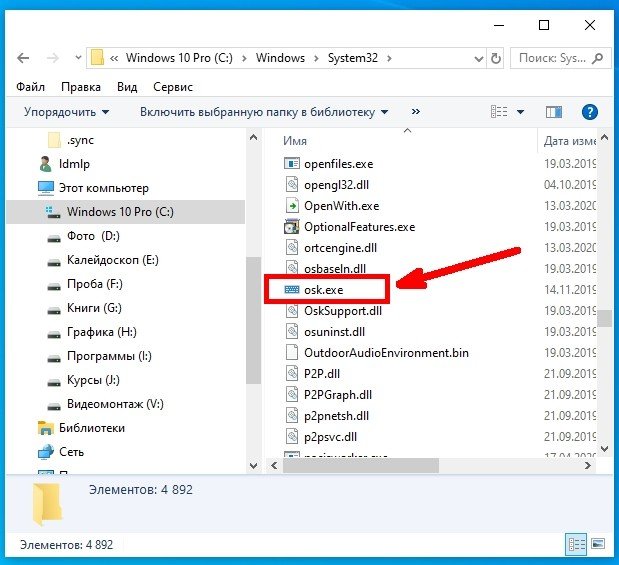Click the Windows 10 Pro (C:) breadcrumb
619x565 pixels.
pyautogui.click(x=179, y=58)
